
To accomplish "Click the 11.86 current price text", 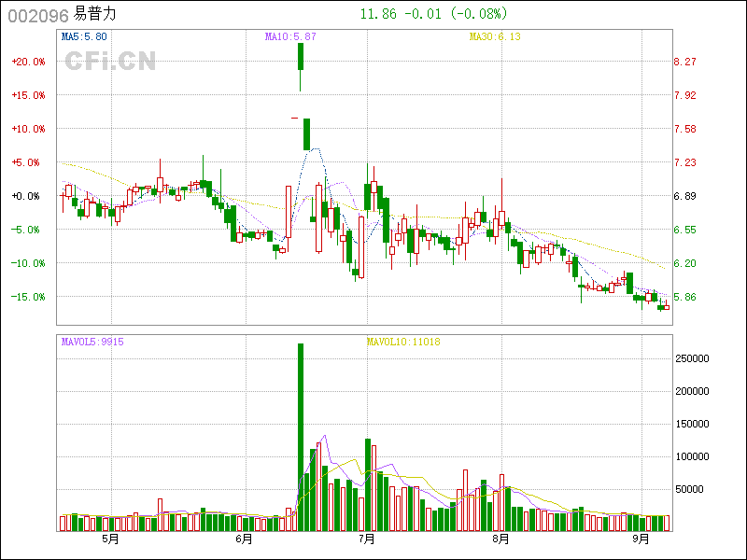I will coord(377,14).
